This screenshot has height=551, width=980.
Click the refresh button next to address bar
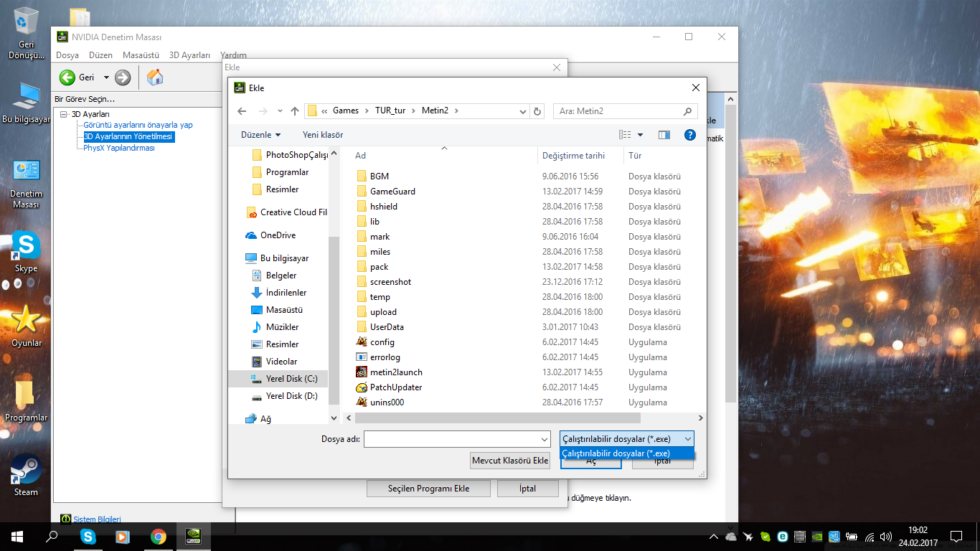pyautogui.click(x=537, y=111)
